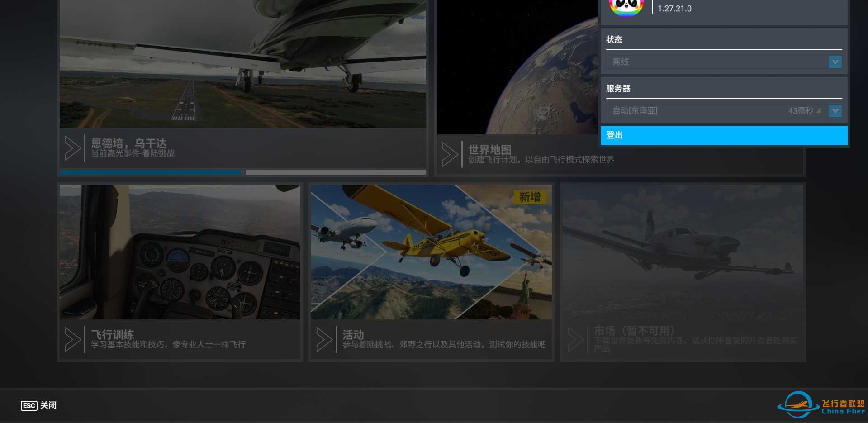
Task: Click the 服务器 section heading
Action: point(618,89)
